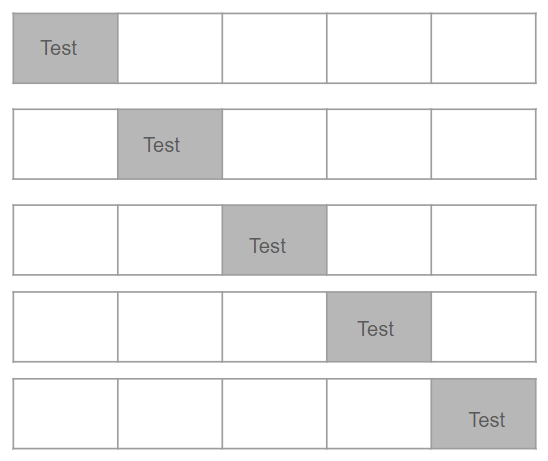Click the Test cell in fifth row

(484, 413)
